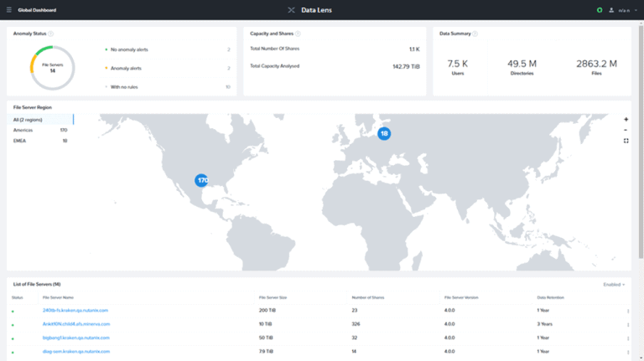
Task: Zoom in on the map
Action: pos(626,120)
